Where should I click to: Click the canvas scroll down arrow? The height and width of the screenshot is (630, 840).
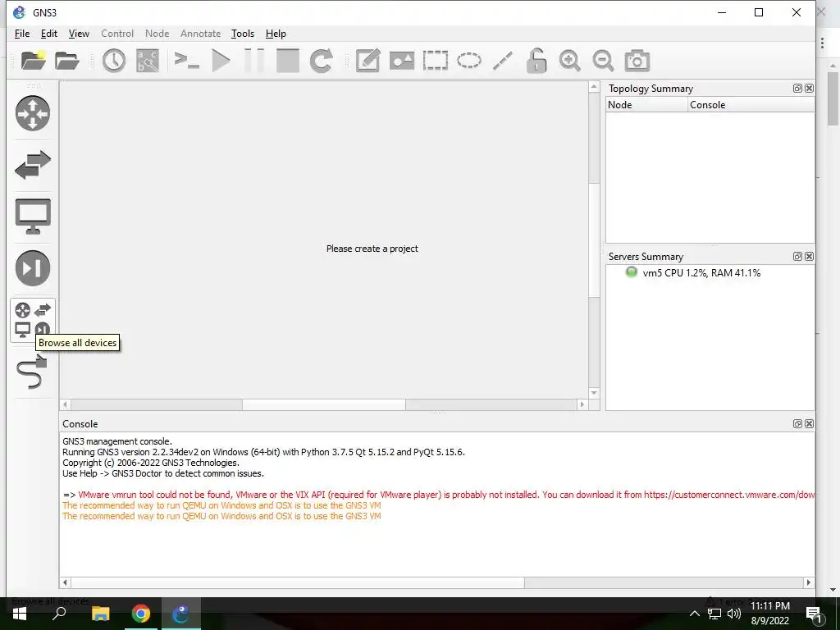pos(594,393)
